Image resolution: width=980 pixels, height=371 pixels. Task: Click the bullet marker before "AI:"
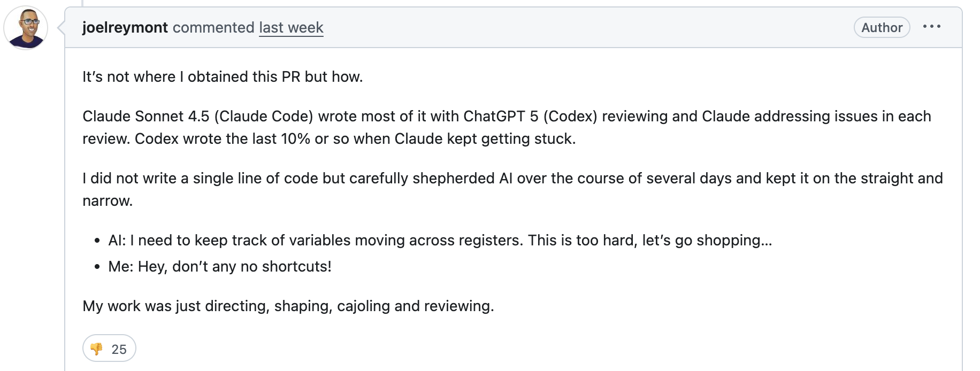[x=97, y=241]
